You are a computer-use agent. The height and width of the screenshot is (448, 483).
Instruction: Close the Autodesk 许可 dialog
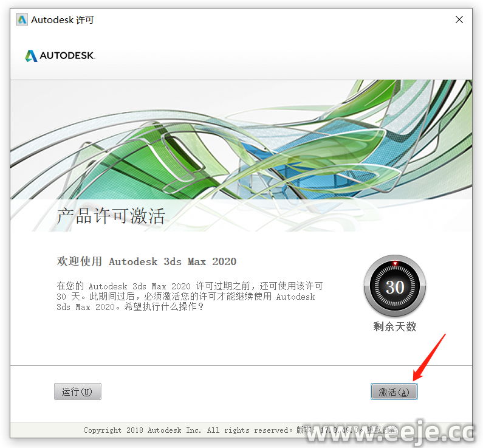click(459, 19)
